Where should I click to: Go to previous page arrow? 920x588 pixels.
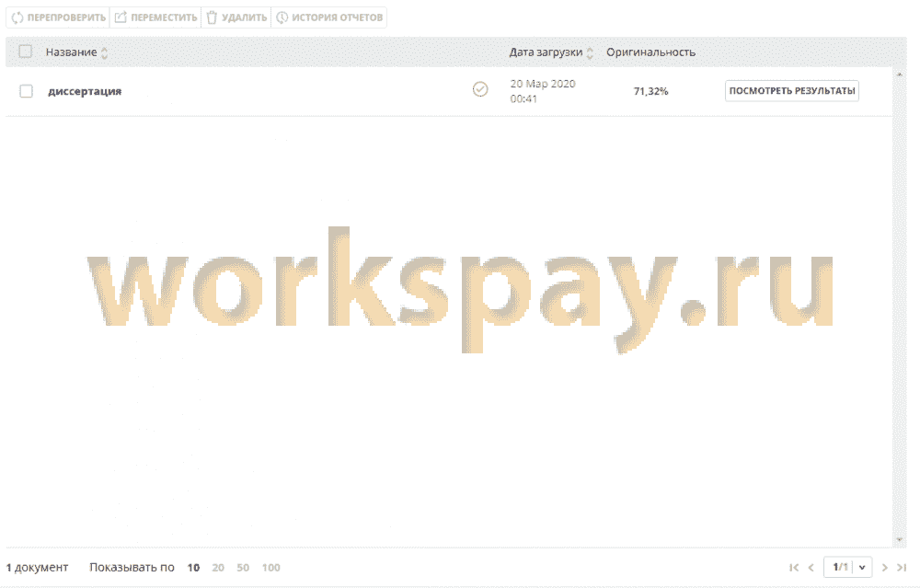point(811,568)
